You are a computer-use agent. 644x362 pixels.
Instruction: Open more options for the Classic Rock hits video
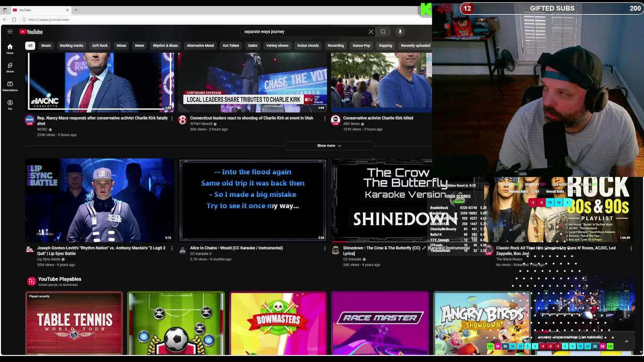coord(631,248)
